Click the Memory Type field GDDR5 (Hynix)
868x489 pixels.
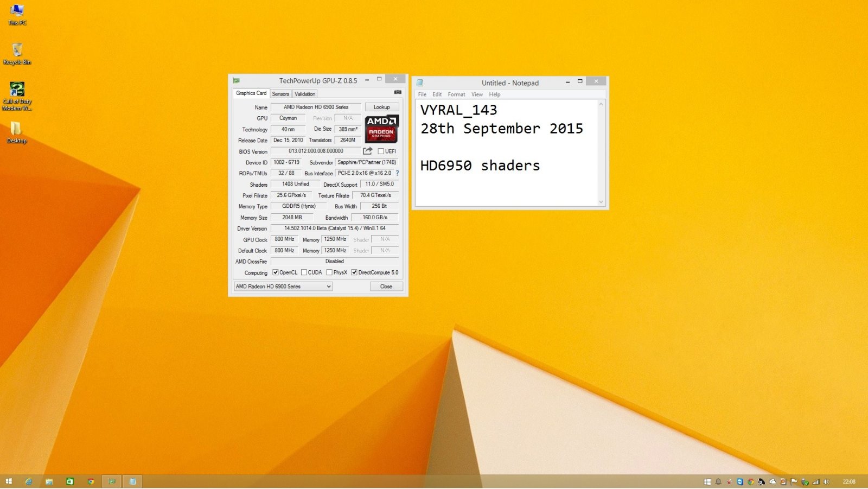(x=299, y=206)
